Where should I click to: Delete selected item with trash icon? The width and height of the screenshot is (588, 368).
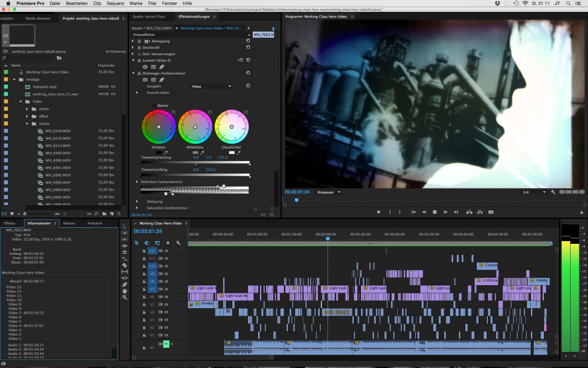tap(119, 214)
